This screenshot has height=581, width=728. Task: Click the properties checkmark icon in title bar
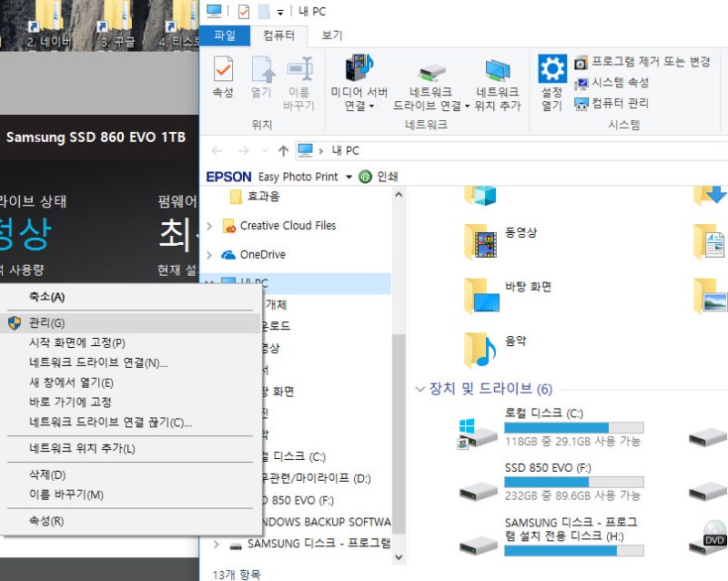[x=244, y=12]
